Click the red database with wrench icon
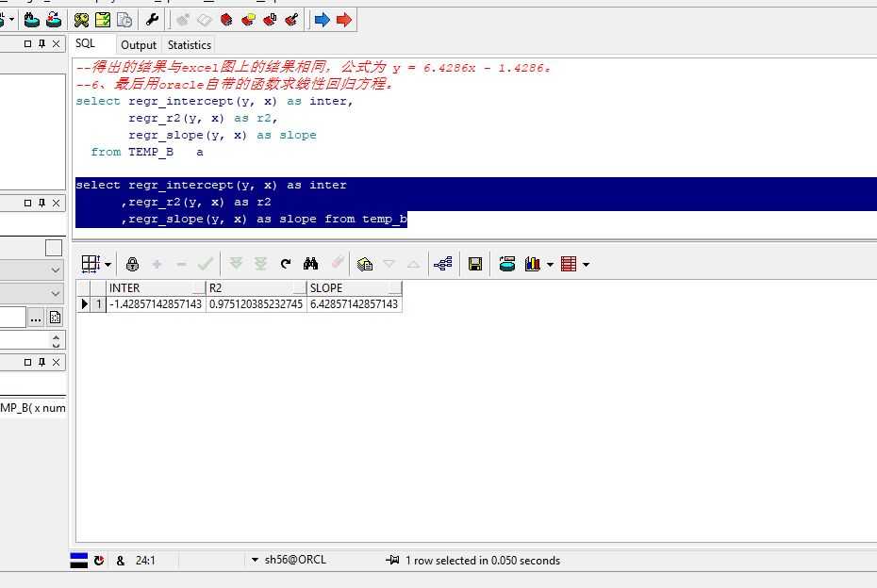877x588 pixels. [291, 20]
